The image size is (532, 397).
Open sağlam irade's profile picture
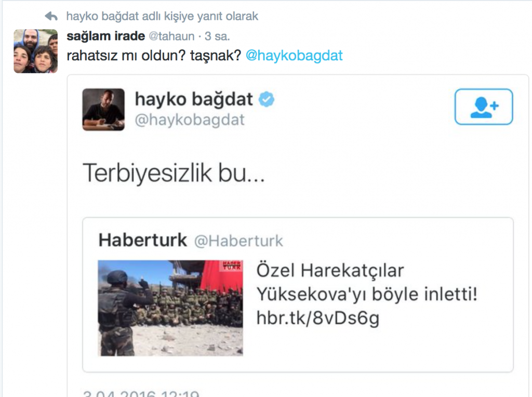point(36,51)
